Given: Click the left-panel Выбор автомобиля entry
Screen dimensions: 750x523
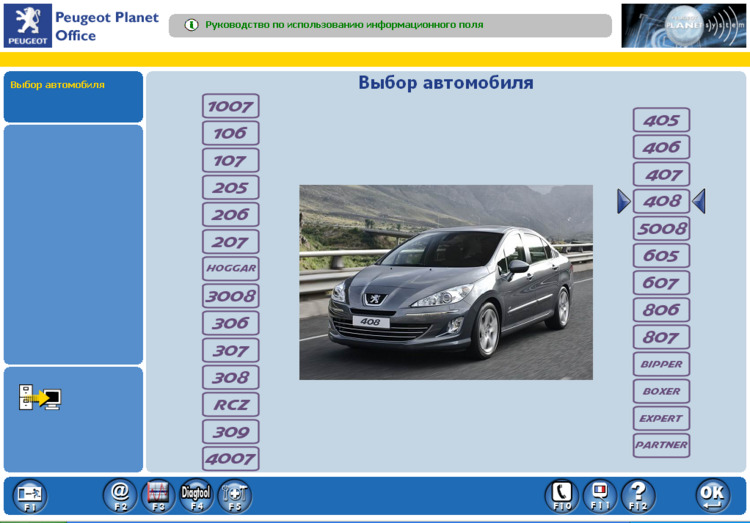Looking at the screenshot, I should [x=57, y=85].
